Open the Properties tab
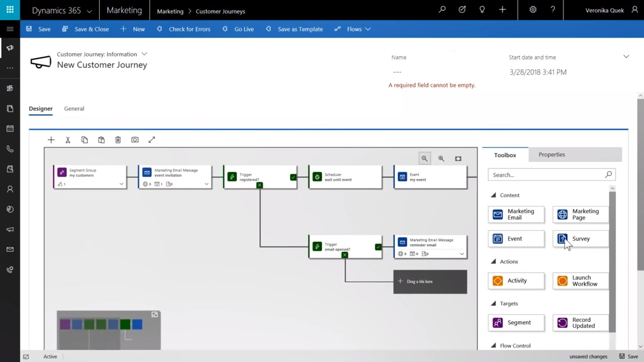 pos(552,155)
